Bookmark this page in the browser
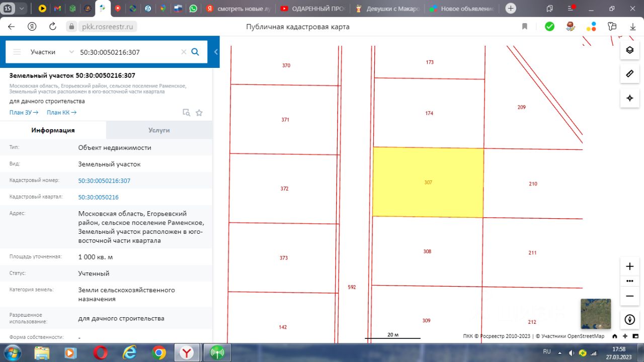 pos(525,27)
